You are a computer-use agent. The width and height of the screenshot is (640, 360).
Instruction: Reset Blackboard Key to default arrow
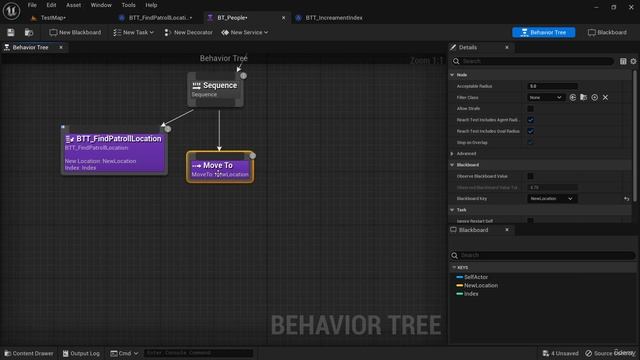[x=627, y=199]
